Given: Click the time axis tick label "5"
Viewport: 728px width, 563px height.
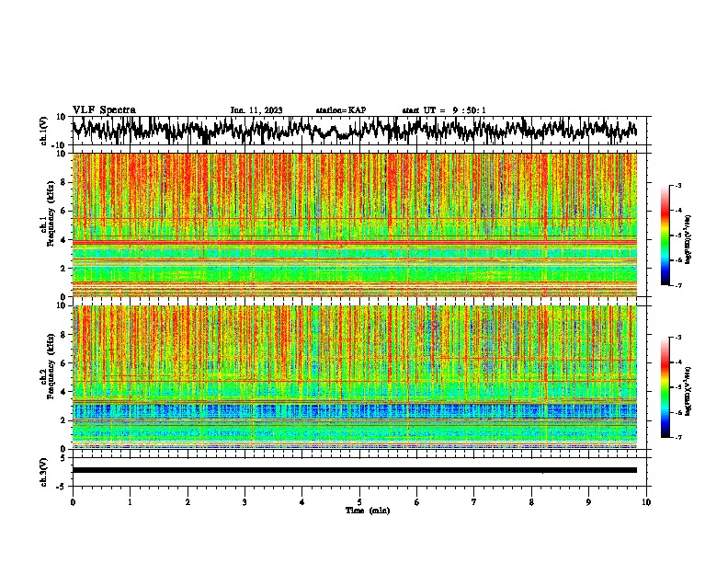Looking at the screenshot, I should click(359, 502).
